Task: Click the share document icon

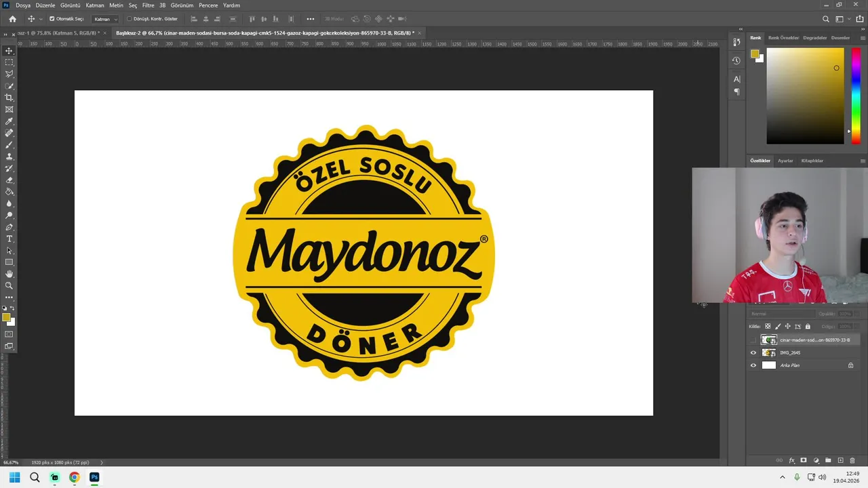Action: [860, 19]
